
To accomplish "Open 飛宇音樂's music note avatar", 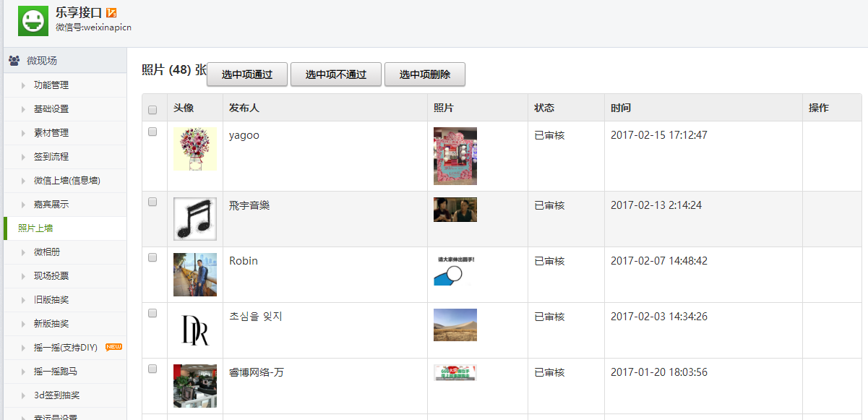I will pyautogui.click(x=195, y=218).
